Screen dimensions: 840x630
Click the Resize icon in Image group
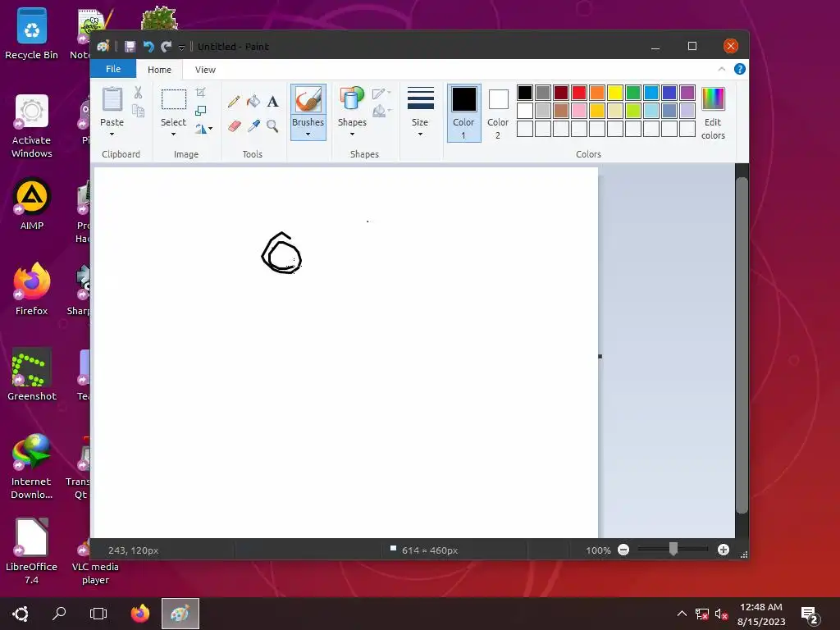[x=201, y=111]
